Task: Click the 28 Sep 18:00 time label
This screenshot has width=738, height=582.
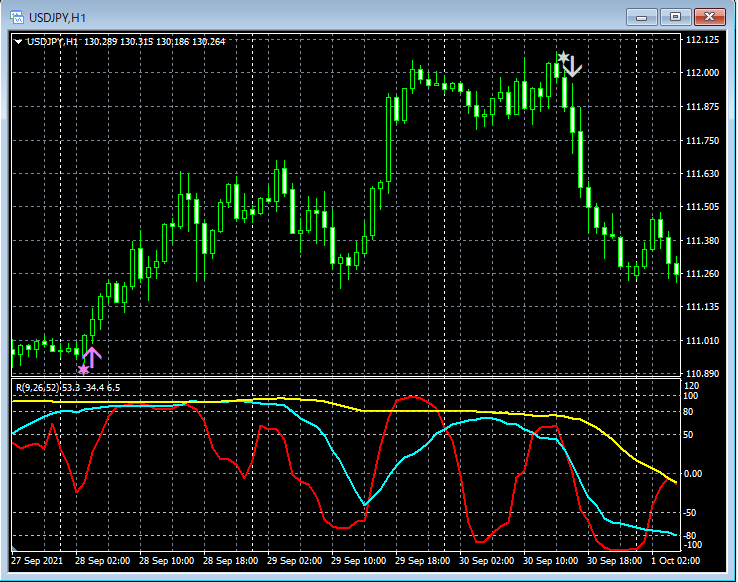Action: pos(230,560)
